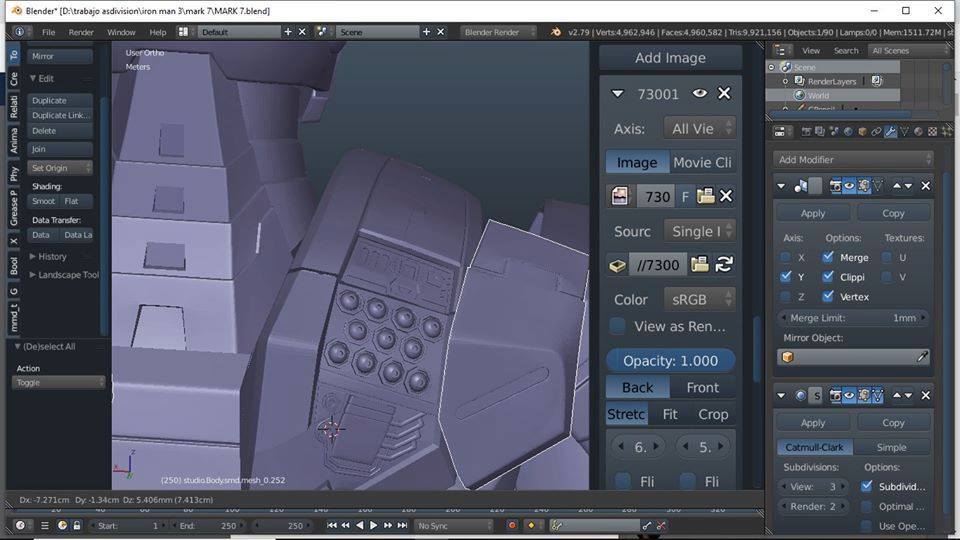Open the Render menu
Viewport: 960px width, 540px height.
coord(81,32)
